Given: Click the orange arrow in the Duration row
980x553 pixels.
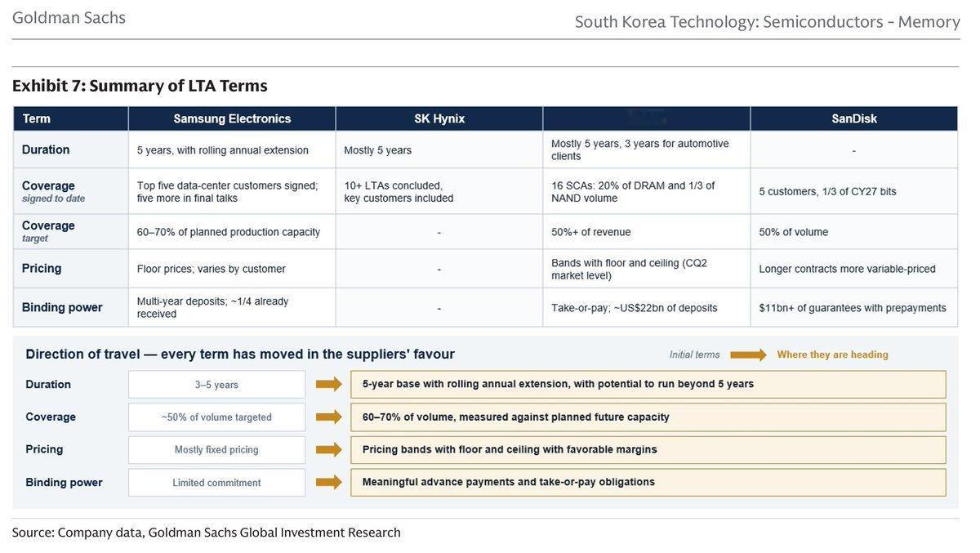Looking at the screenshot, I should pyautogui.click(x=329, y=384).
